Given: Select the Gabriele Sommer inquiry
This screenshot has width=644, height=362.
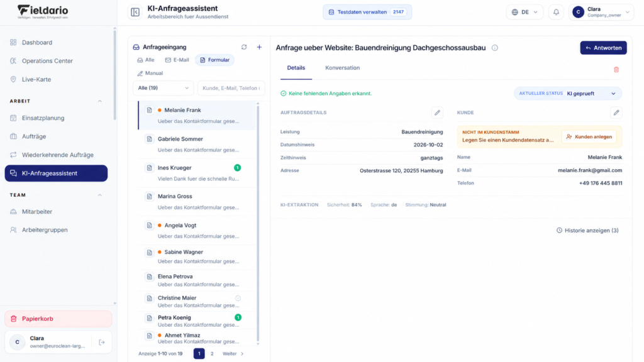Looking at the screenshot, I should 197,144.
